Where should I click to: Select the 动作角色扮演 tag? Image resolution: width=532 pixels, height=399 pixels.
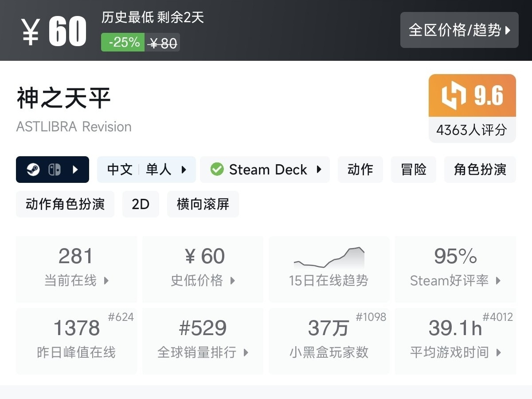65,204
